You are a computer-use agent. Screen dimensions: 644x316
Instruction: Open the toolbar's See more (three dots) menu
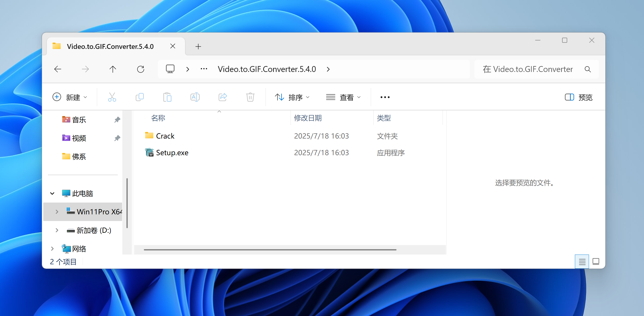pyautogui.click(x=385, y=97)
